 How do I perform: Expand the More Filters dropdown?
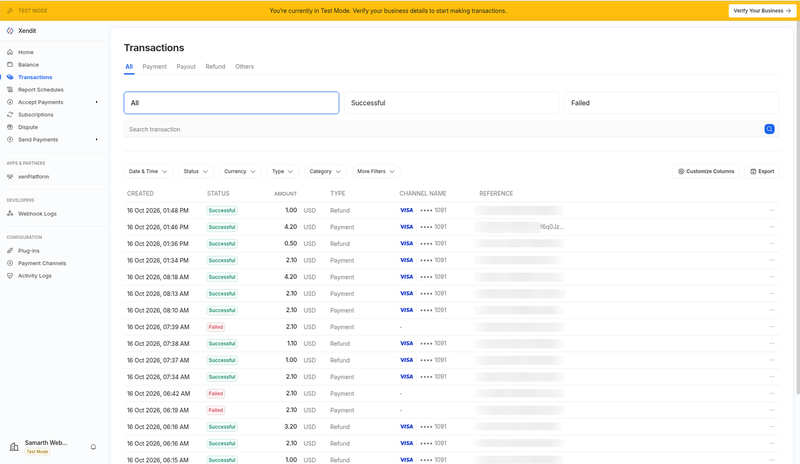click(x=376, y=172)
